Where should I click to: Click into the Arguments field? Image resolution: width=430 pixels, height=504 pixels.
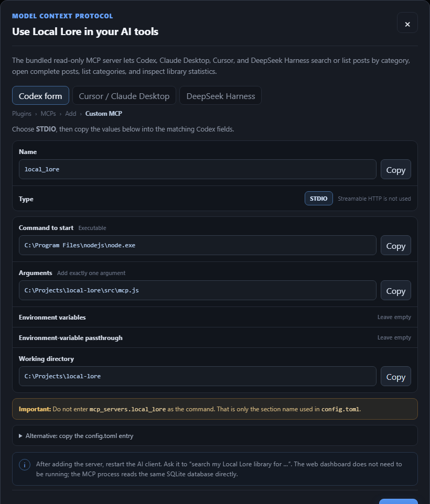tap(198, 290)
